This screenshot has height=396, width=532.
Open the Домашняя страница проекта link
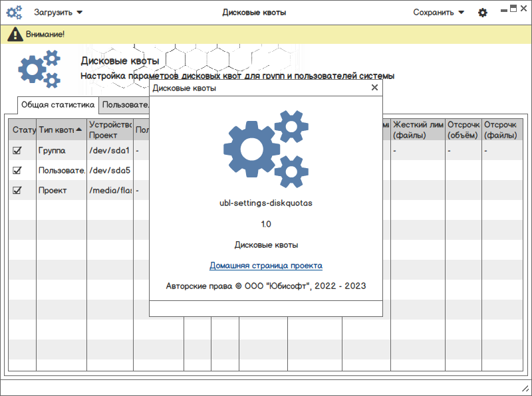(x=265, y=266)
